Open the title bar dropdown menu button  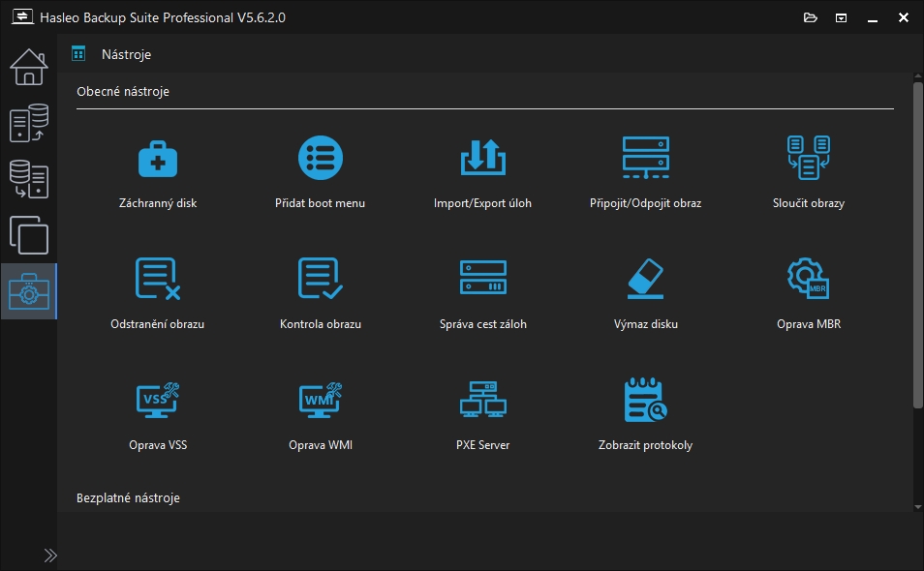click(842, 17)
